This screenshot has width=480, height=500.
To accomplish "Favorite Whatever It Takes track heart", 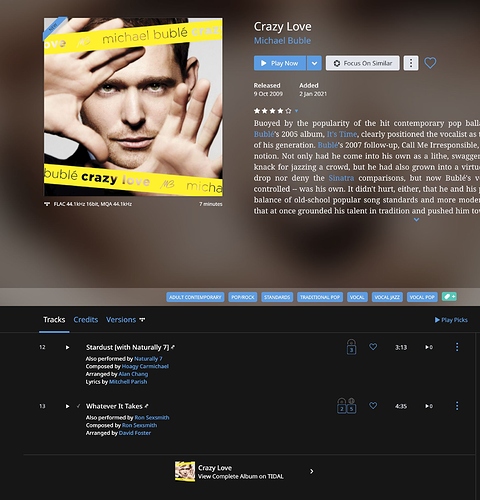I will coord(373,406).
